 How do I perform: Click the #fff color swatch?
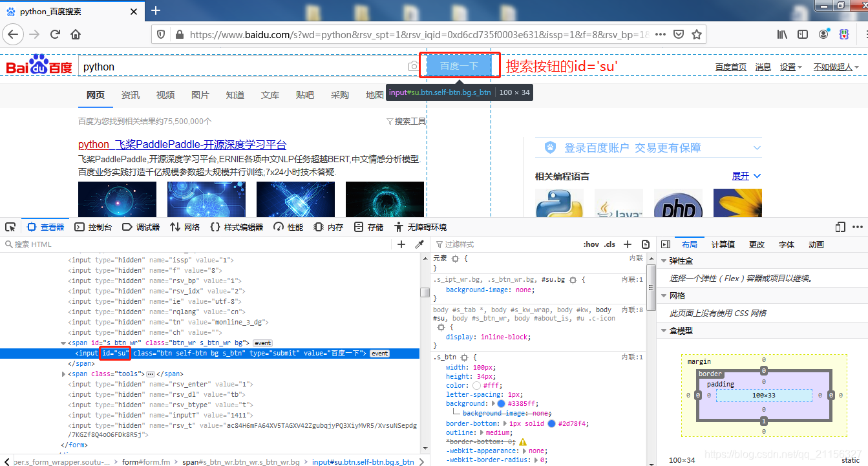(477, 386)
